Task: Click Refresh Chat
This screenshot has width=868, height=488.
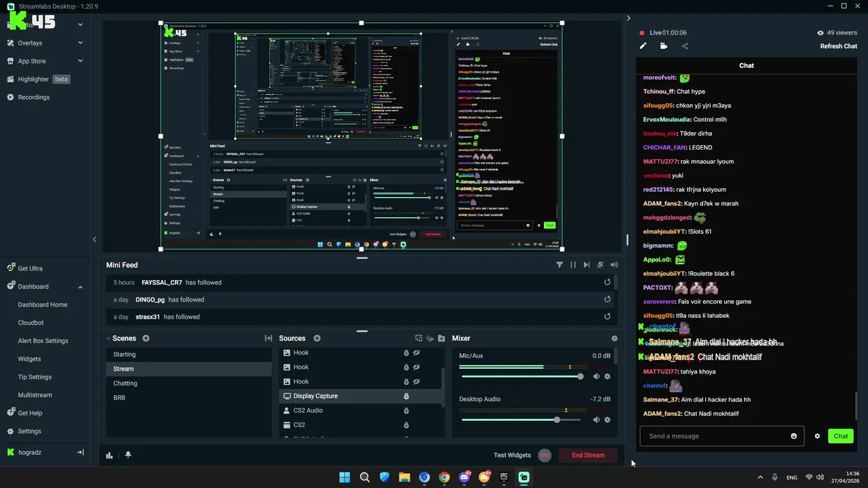Action: pos(839,46)
